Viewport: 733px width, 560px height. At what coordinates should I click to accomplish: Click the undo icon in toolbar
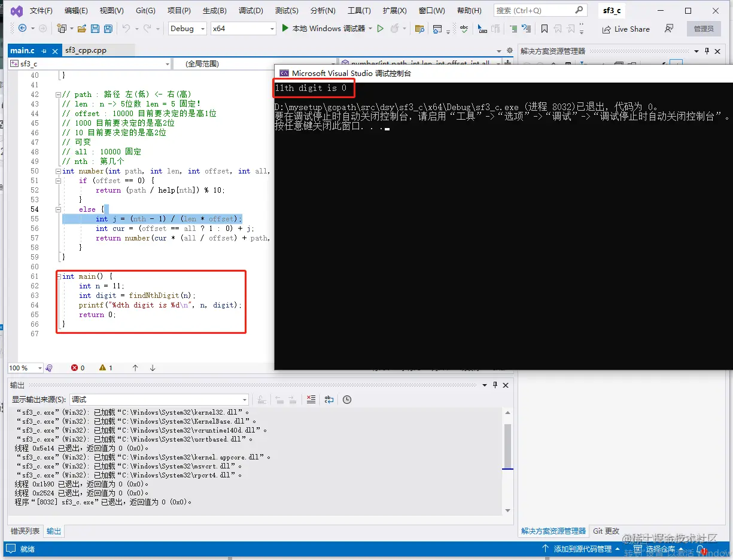[126, 28]
